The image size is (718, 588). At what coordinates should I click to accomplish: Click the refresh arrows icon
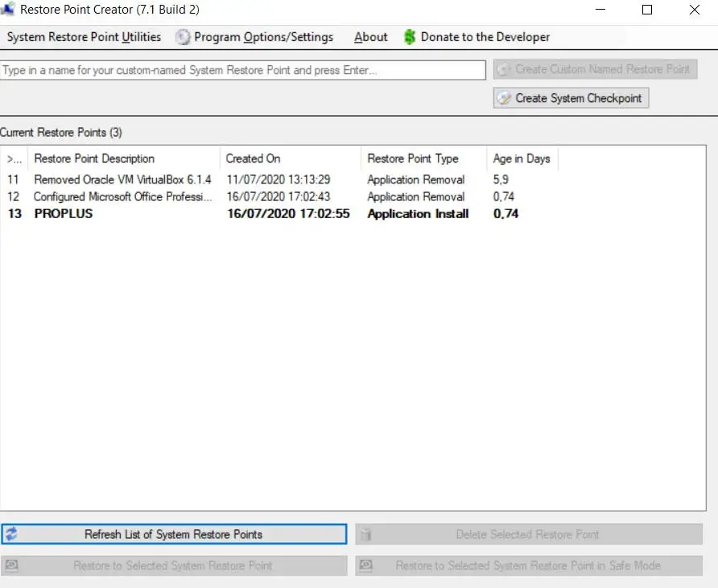11,533
